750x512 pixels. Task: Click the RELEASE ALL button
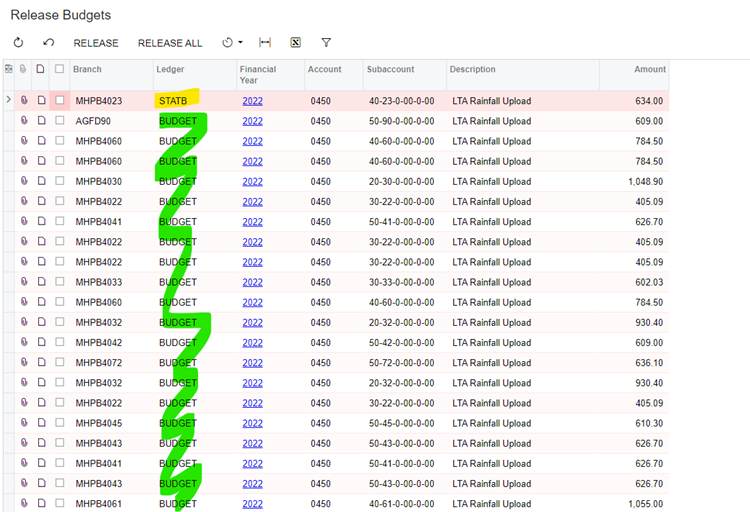(x=170, y=43)
